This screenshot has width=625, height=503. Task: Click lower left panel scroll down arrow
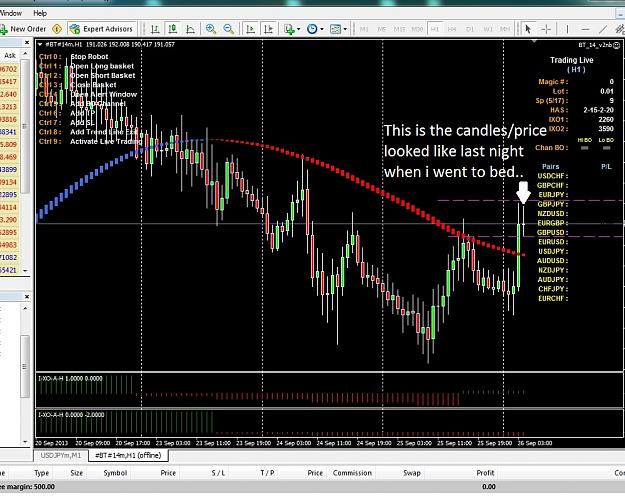[x=26, y=442]
